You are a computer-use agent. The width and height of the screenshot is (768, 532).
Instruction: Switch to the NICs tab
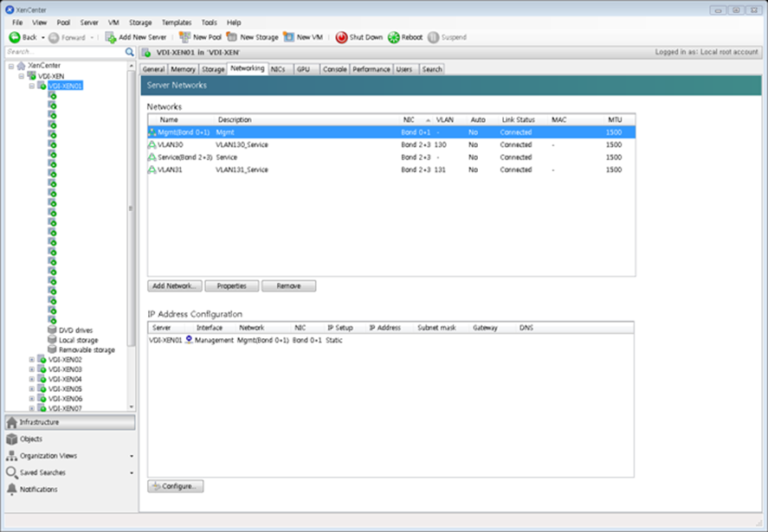pos(281,69)
